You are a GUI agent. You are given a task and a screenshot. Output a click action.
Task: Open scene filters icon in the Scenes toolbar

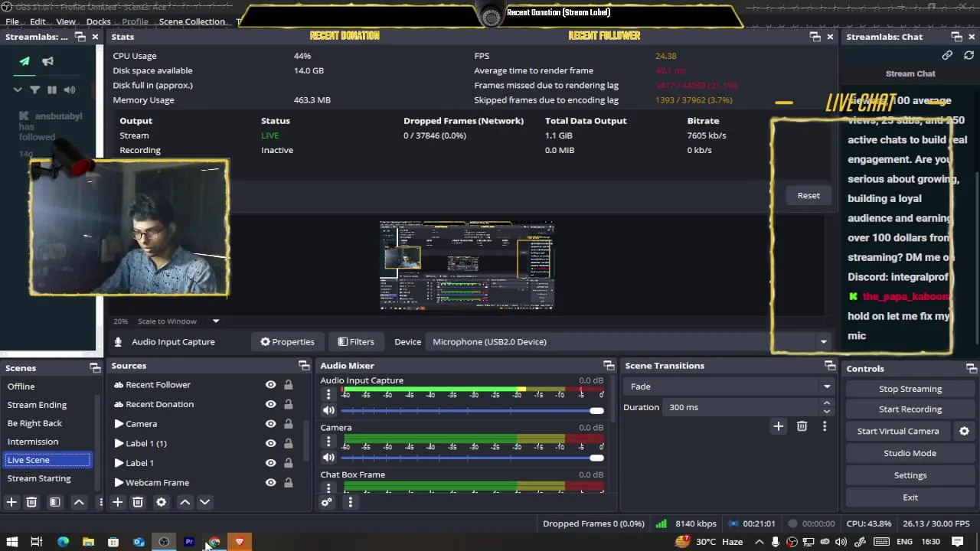[x=55, y=502]
